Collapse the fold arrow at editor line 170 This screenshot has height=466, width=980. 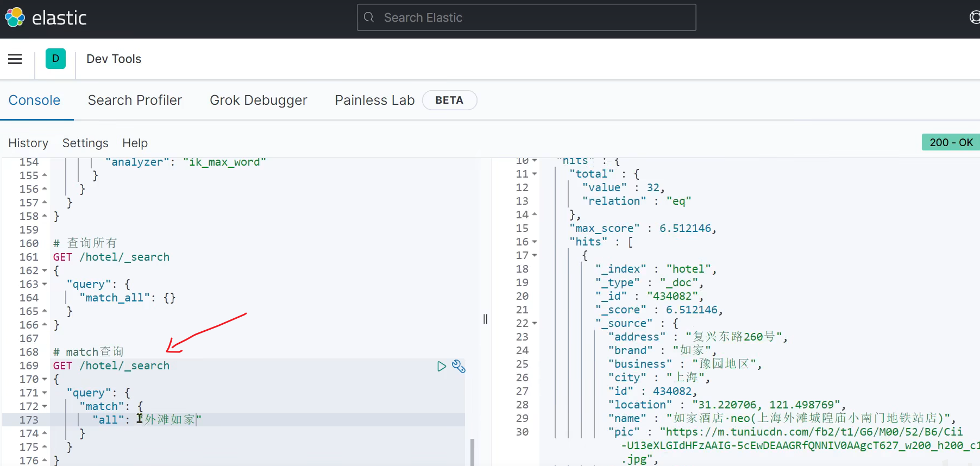45,379
